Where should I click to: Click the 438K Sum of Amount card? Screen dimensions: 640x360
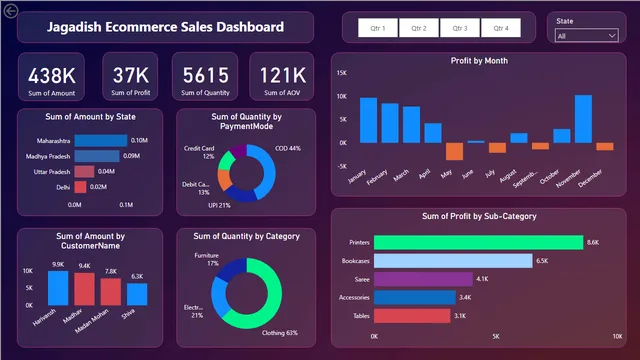coord(51,77)
